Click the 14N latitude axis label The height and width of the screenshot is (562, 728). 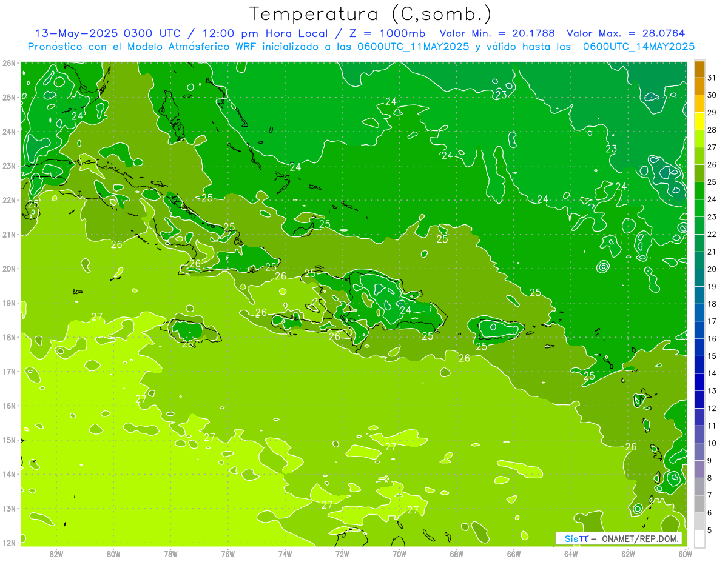(8, 474)
